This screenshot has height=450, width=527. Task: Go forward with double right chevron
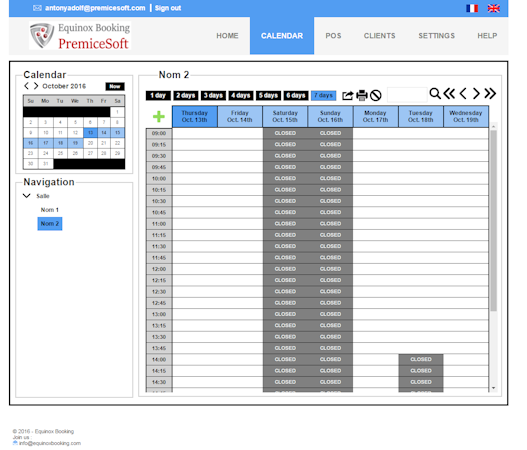pyautogui.click(x=490, y=93)
